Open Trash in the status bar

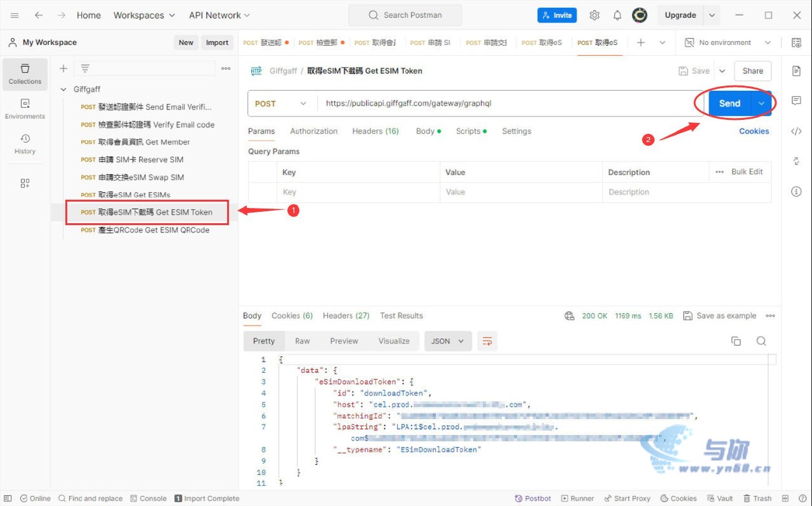pos(757,498)
